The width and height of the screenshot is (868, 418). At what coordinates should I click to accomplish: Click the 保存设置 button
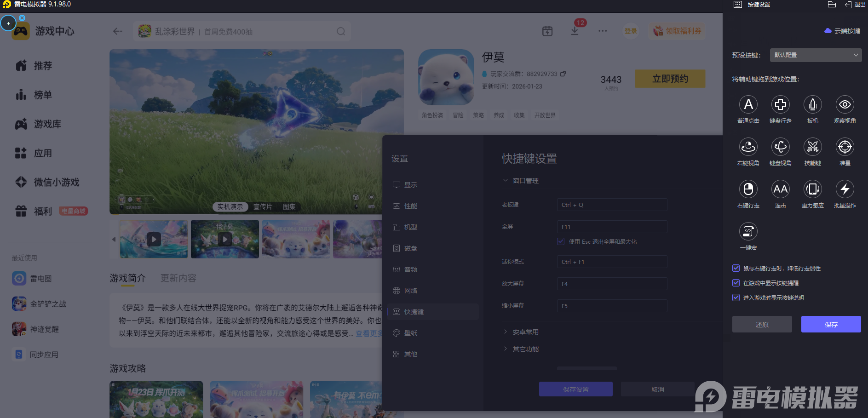click(x=576, y=389)
